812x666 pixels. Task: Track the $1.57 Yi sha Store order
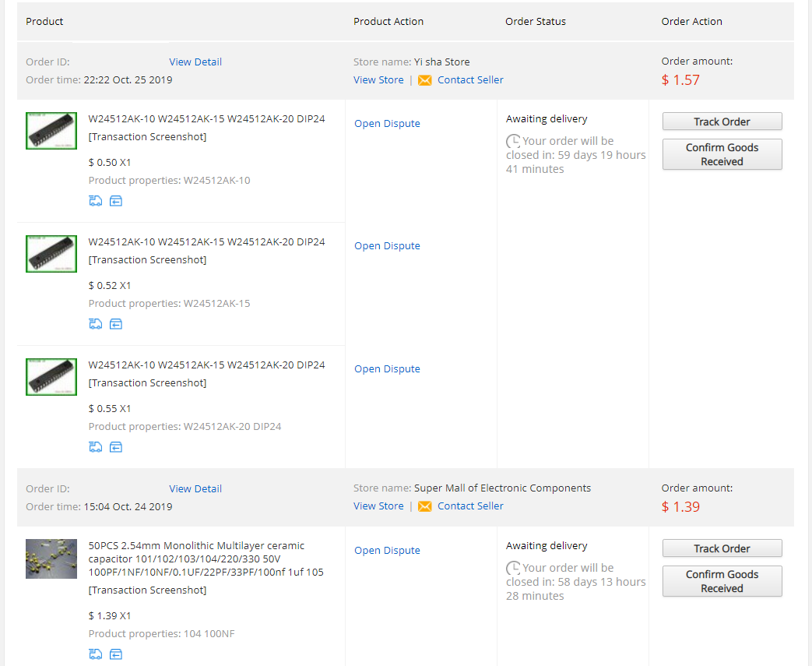tap(722, 122)
